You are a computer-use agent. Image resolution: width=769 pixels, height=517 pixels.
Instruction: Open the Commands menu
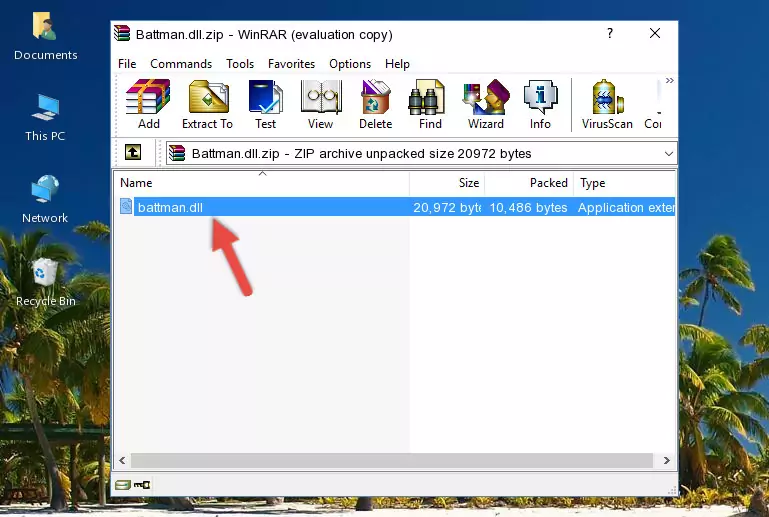click(181, 64)
